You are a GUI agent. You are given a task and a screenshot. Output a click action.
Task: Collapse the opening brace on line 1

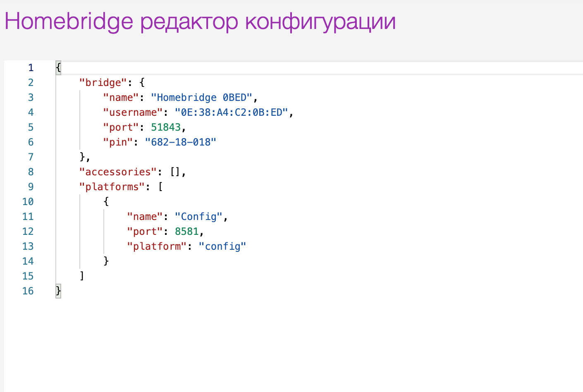[x=58, y=67]
